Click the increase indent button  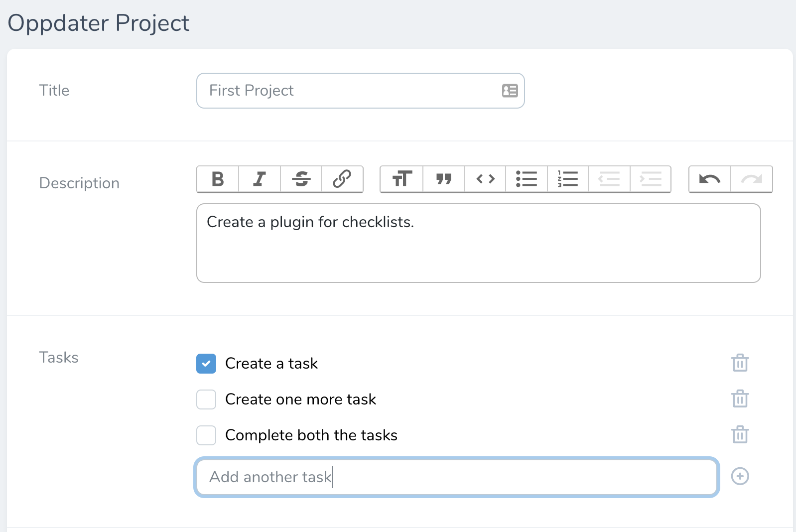pos(651,179)
